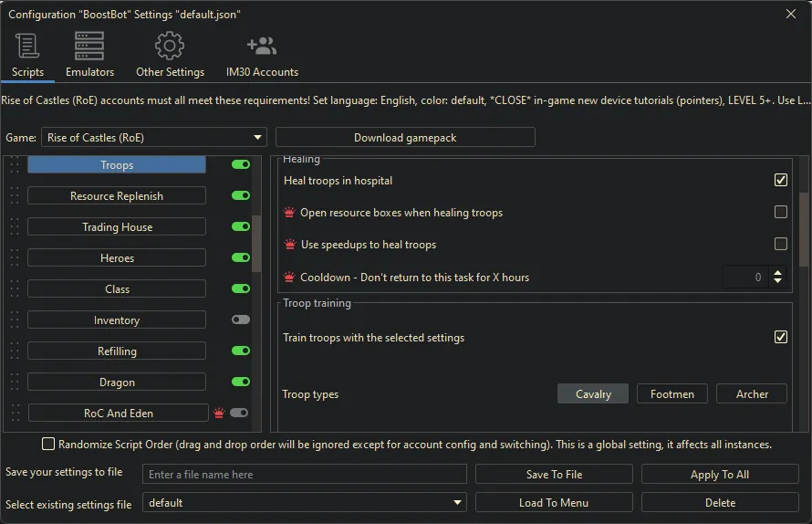Enable the Inventory script switch
The image size is (812, 524).
click(x=241, y=320)
